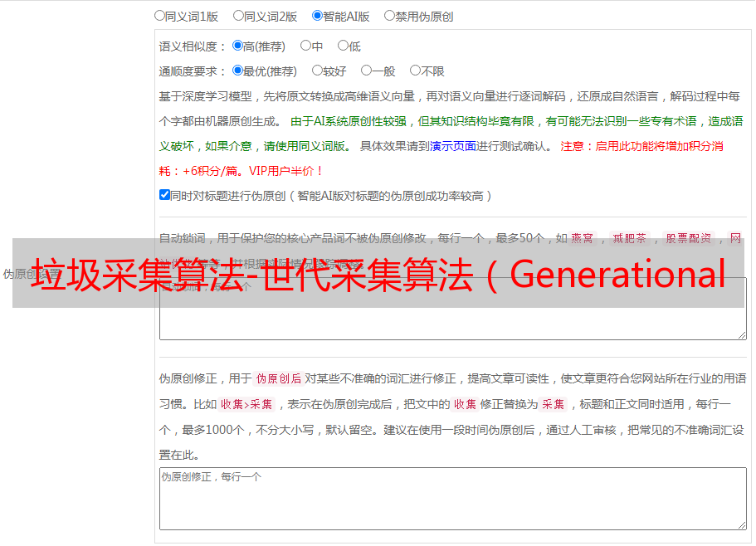Image resolution: width=756 pixels, height=546 pixels.
Task: Toggle 同时对标题进行伪原创 checkbox
Action: coord(164,195)
